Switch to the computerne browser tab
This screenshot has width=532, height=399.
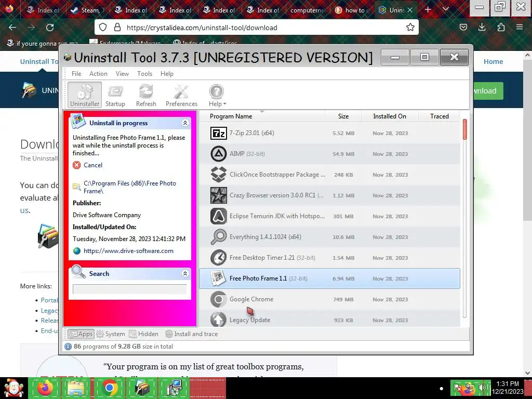click(x=307, y=10)
